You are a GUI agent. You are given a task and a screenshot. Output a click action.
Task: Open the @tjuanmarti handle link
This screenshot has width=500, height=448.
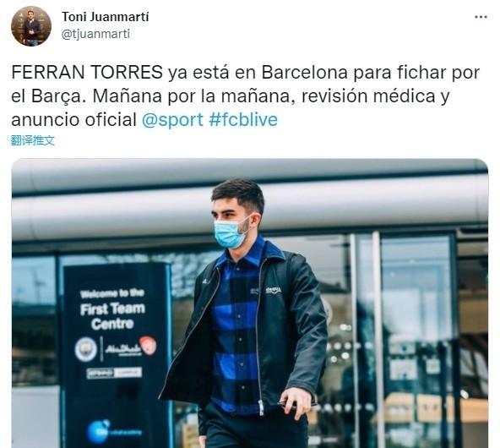(95, 34)
